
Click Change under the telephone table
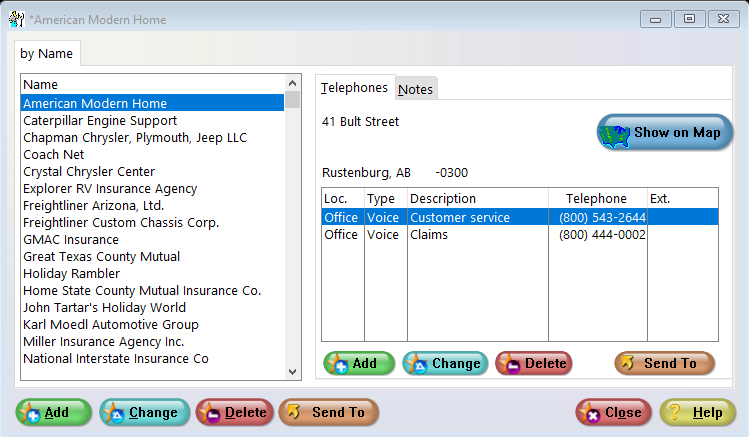(445, 363)
